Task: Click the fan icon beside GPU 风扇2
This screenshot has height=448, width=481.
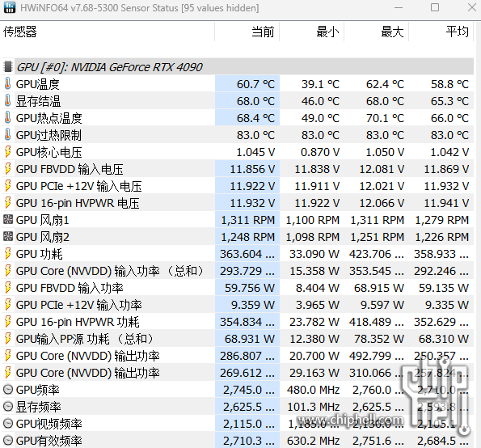Action: tap(7, 237)
